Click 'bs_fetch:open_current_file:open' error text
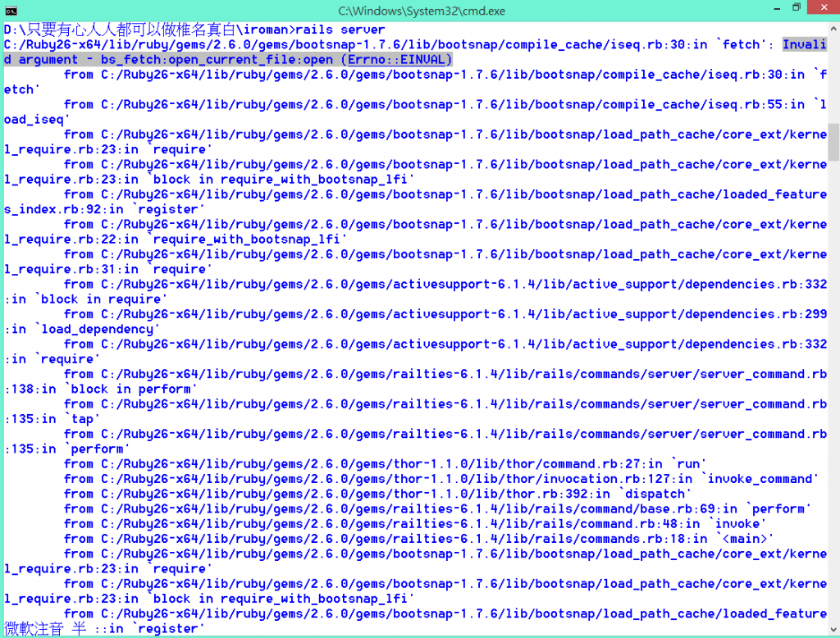Screen dimensions: 840x638 (x=217, y=60)
